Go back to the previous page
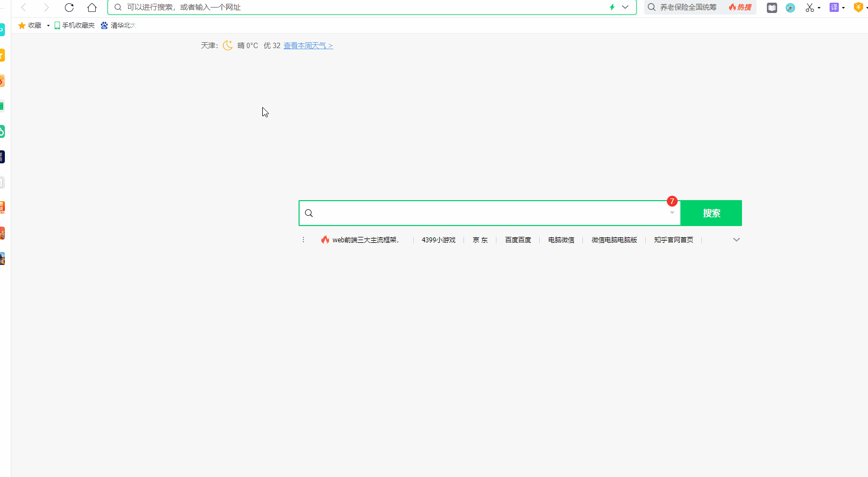 tap(24, 8)
